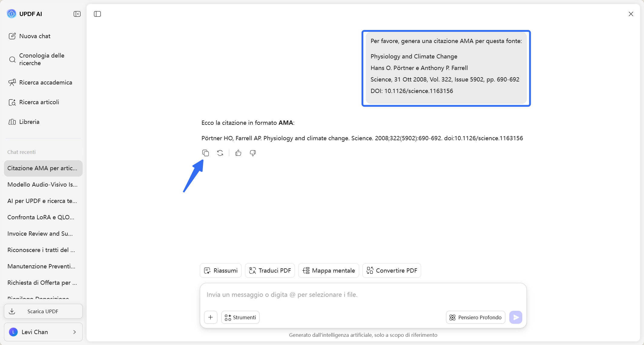644x345 pixels.
Task: Click the user prompt message bubble
Action: 446,68
